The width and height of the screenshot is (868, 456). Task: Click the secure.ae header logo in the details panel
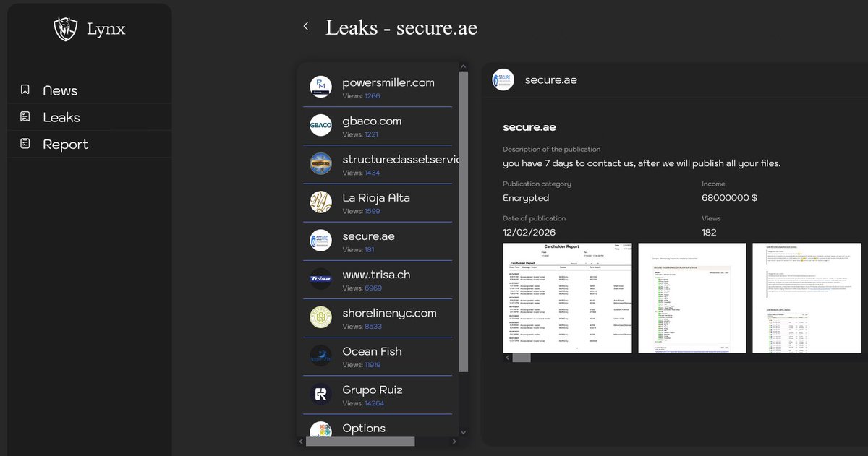tap(503, 79)
